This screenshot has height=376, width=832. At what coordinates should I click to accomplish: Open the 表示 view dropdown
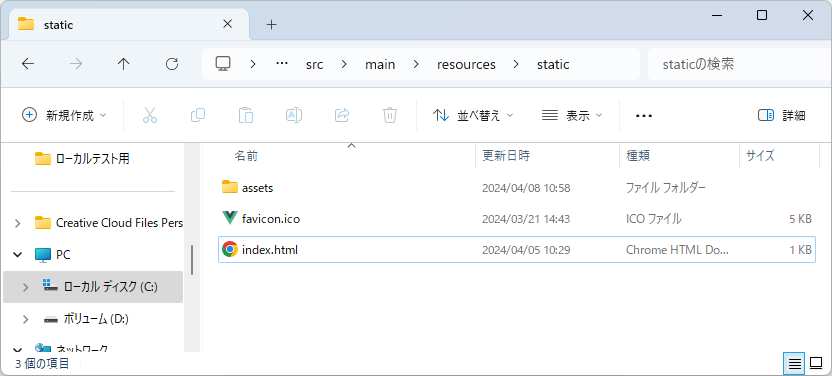coord(572,115)
